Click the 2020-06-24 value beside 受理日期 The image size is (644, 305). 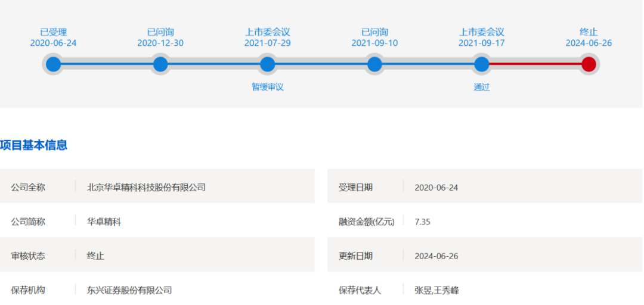tap(436, 187)
